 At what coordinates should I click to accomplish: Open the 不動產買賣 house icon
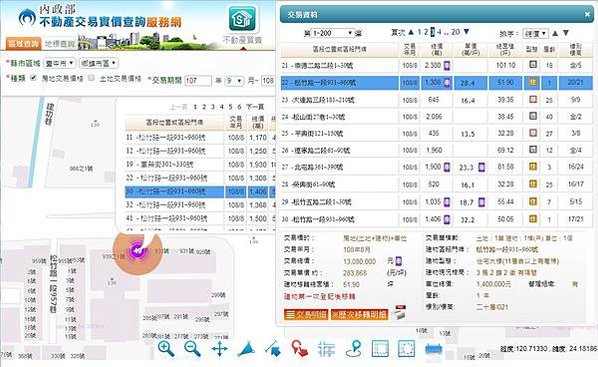[x=242, y=19]
